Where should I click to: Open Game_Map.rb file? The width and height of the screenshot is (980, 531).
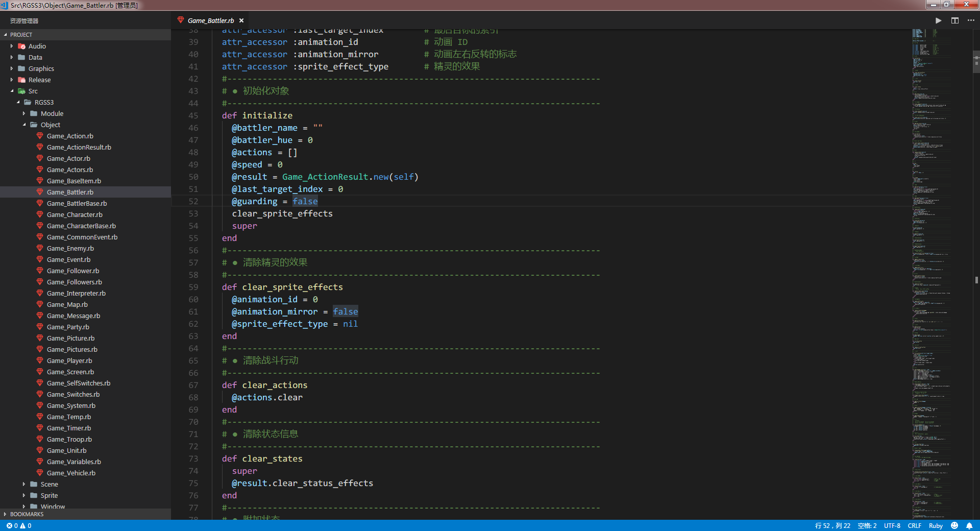(x=67, y=304)
